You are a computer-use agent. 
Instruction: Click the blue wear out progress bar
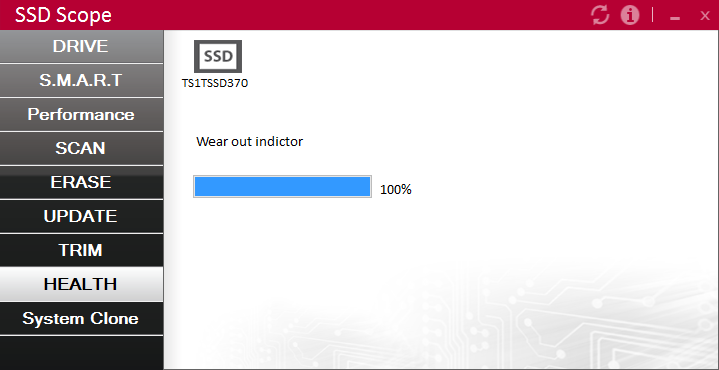tap(282, 187)
